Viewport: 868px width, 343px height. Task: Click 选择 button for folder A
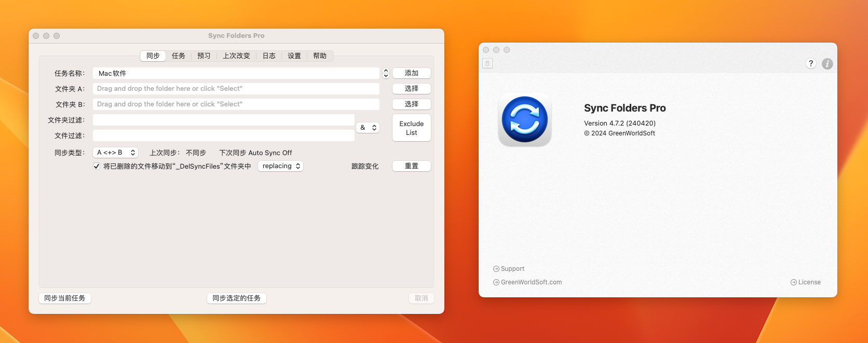[x=412, y=89]
